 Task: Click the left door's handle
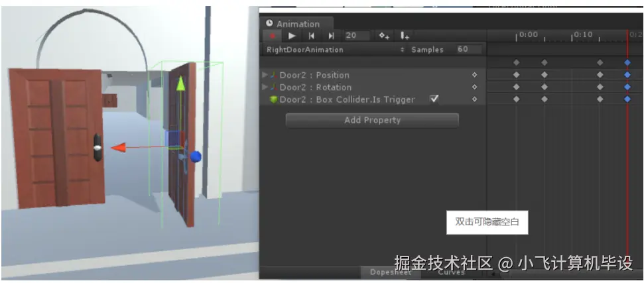[x=97, y=148]
